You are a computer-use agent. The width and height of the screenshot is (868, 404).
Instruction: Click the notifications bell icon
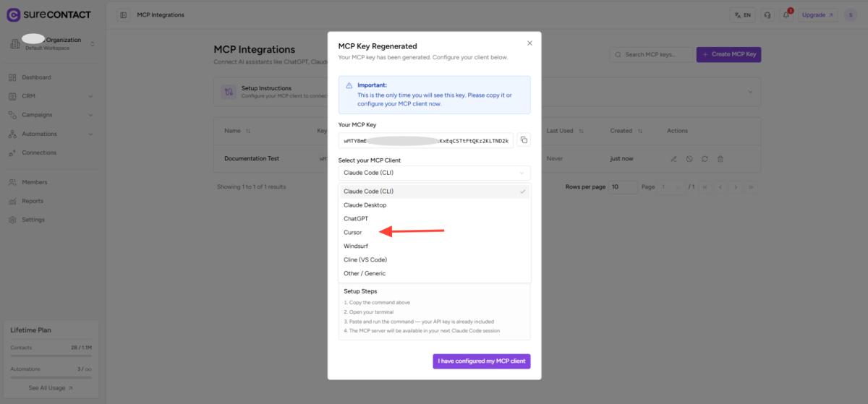click(786, 15)
